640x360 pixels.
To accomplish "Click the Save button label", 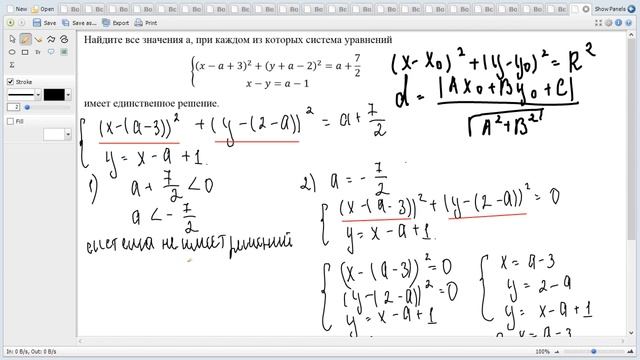I will pyautogui.click(x=50, y=23).
